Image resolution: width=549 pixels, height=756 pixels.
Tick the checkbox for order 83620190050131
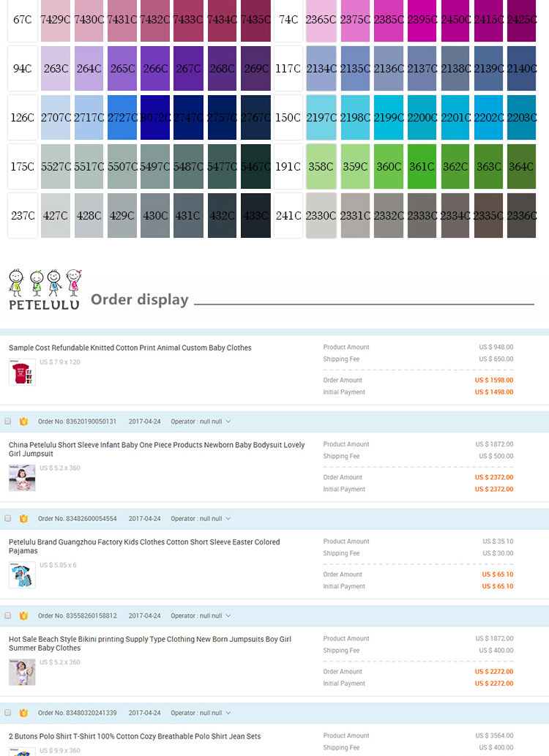[x=8, y=422]
